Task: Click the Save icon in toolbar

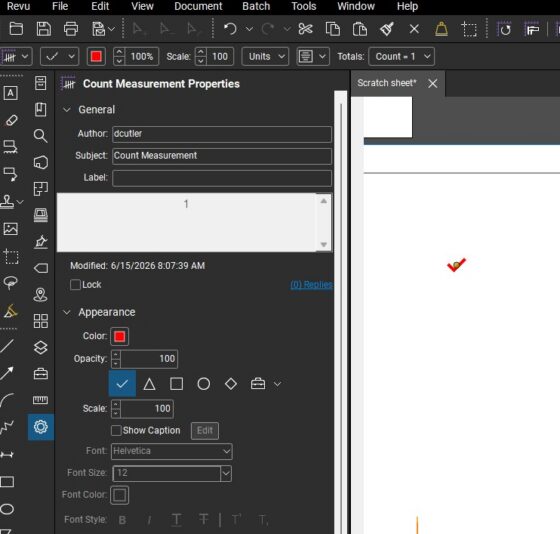Action: (43, 29)
